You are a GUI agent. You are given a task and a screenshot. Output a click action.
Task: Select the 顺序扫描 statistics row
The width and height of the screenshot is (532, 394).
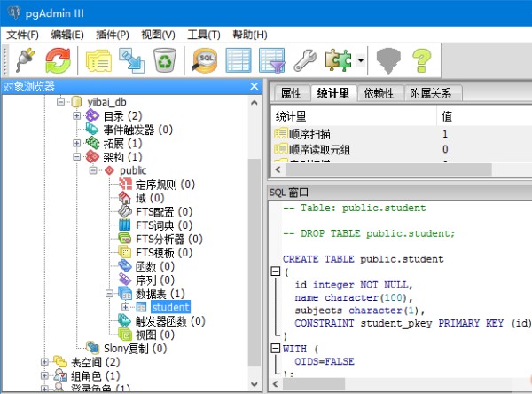[x=403, y=134]
